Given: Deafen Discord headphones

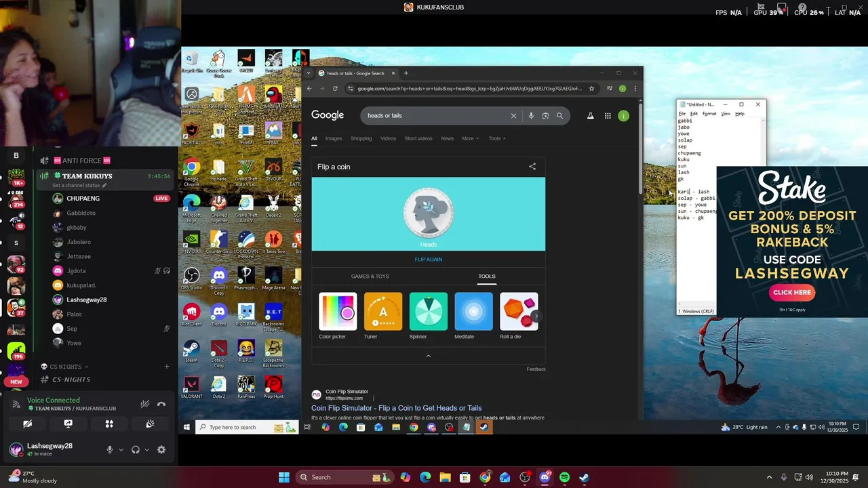Looking at the screenshot, I should pyautogui.click(x=136, y=449).
